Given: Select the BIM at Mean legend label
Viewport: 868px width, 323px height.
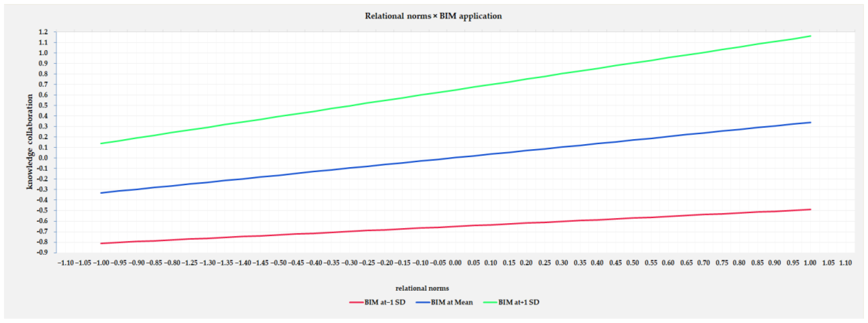Looking at the screenshot, I should (451, 302).
